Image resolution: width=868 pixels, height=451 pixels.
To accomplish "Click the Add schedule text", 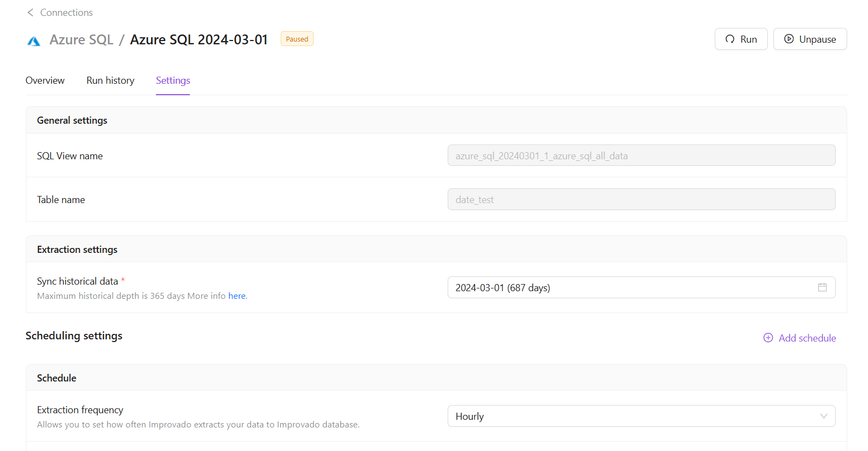I will [807, 338].
